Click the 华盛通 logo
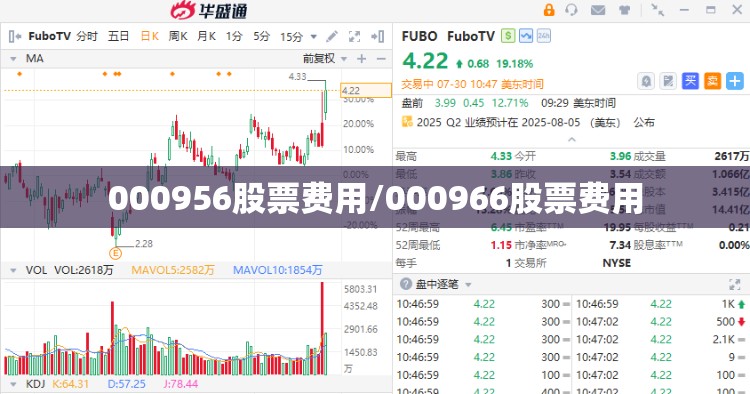This screenshot has width=750, height=394. tap(209, 10)
